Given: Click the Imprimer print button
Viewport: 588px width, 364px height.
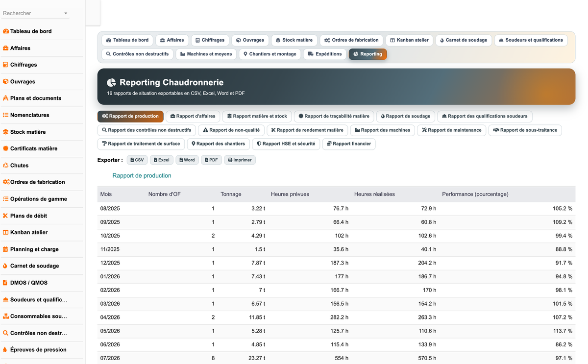Looking at the screenshot, I should [x=240, y=160].
